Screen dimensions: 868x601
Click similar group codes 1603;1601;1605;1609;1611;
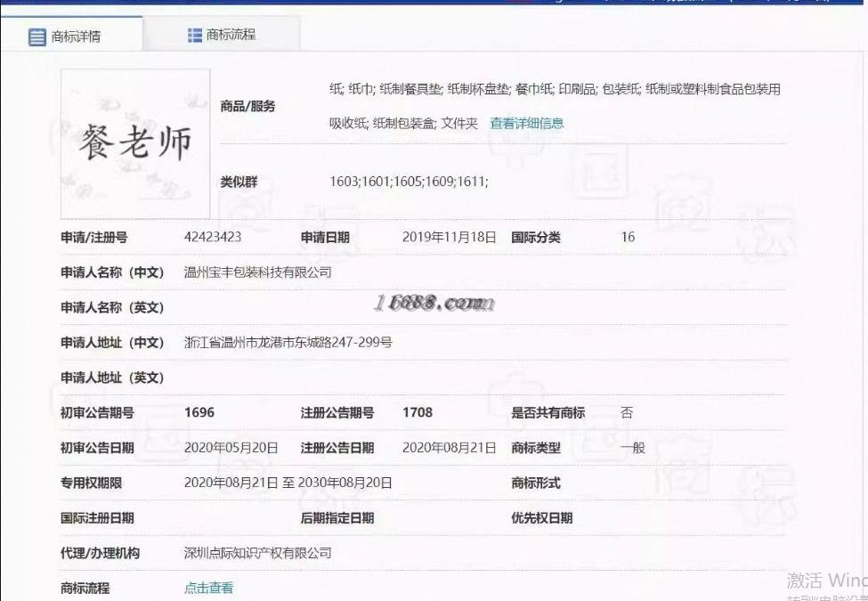tap(410, 182)
